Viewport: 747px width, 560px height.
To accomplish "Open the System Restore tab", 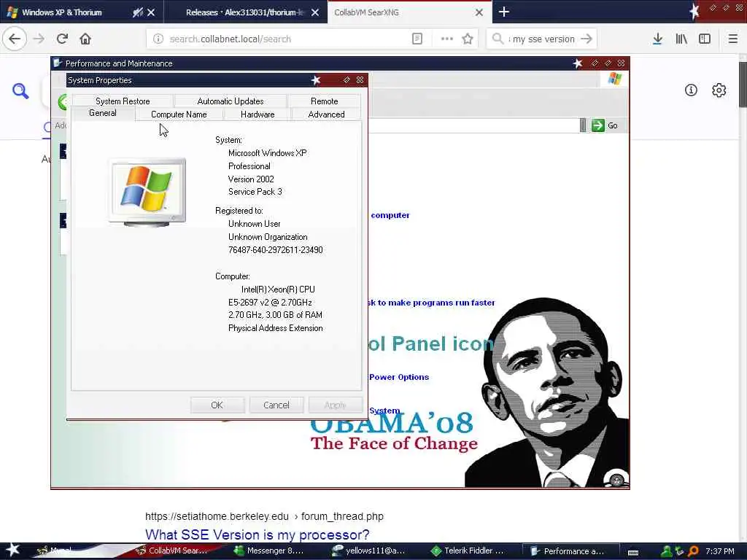I will coord(123,101).
